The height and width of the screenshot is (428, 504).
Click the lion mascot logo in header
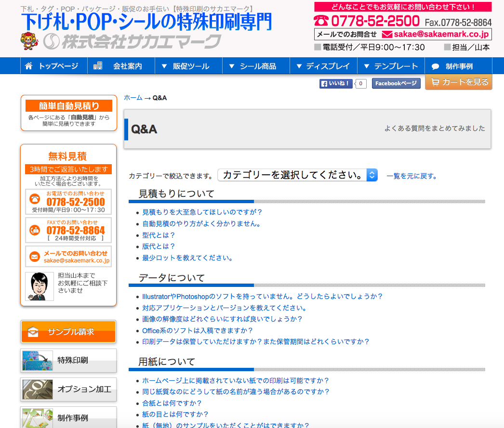(29, 41)
